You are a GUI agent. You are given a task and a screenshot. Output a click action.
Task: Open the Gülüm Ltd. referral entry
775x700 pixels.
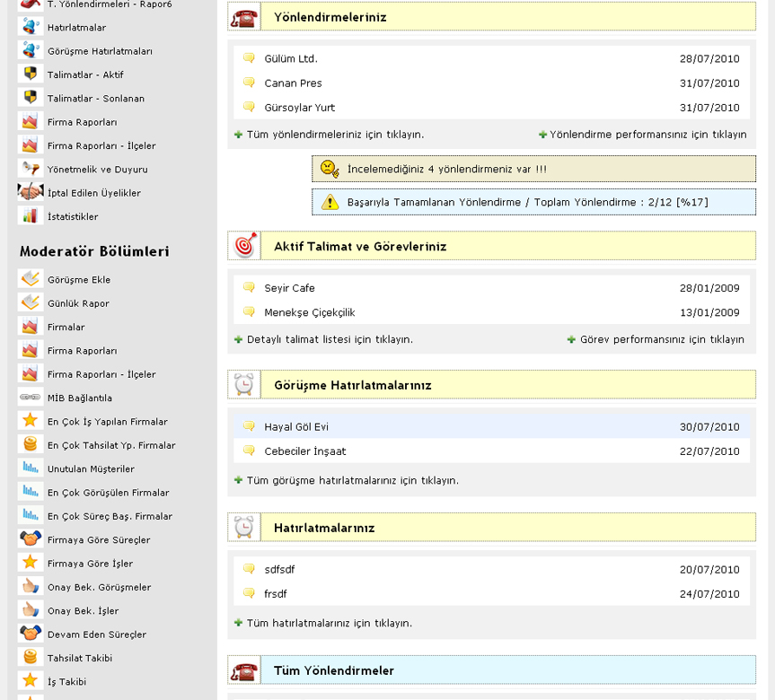(x=291, y=59)
